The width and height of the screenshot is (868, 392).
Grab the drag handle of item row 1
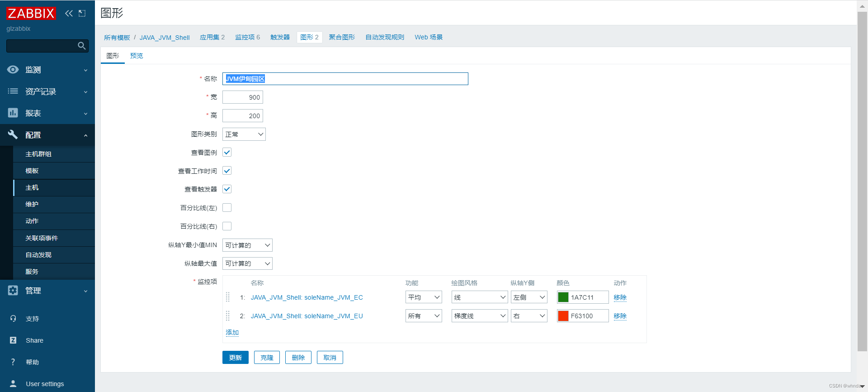pyautogui.click(x=228, y=297)
